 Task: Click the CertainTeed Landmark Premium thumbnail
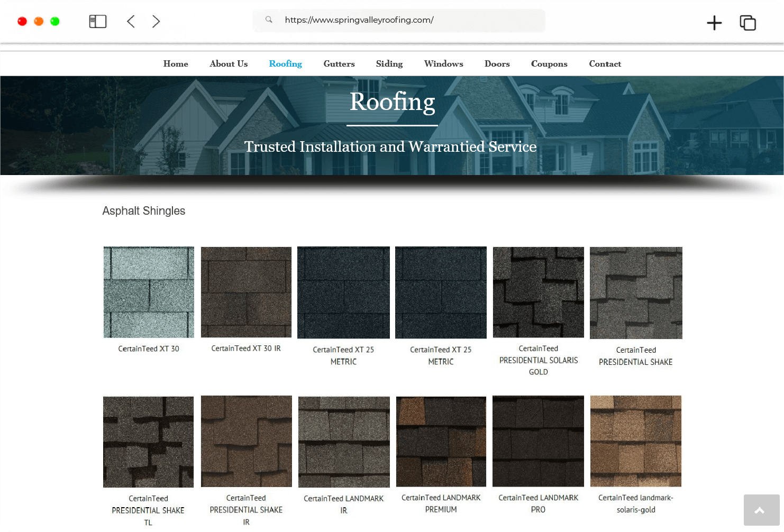tap(441, 442)
